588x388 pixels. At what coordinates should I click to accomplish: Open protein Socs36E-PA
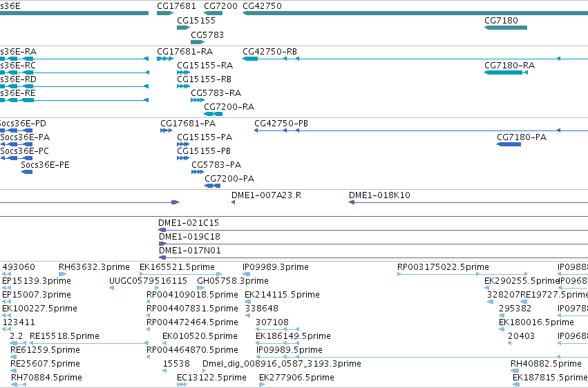click(25, 137)
